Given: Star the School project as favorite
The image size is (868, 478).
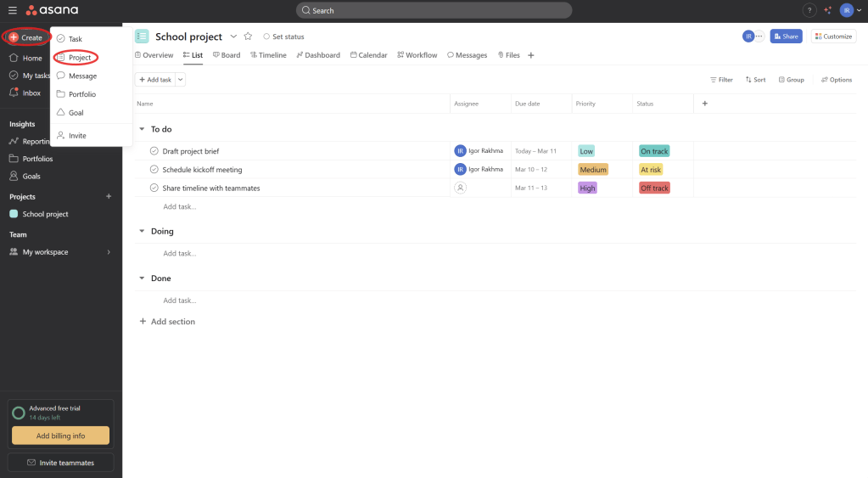Looking at the screenshot, I should (x=248, y=37).
